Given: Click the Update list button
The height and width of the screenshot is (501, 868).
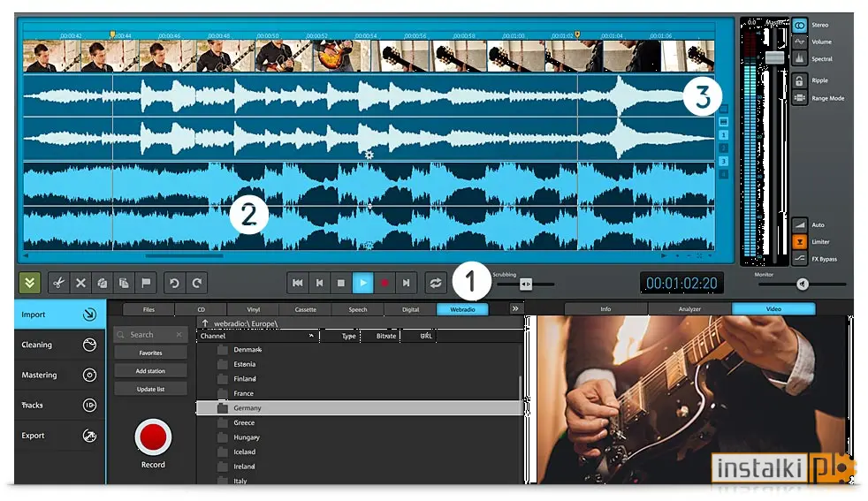Looking at the screenshot, I should (150, 389).
